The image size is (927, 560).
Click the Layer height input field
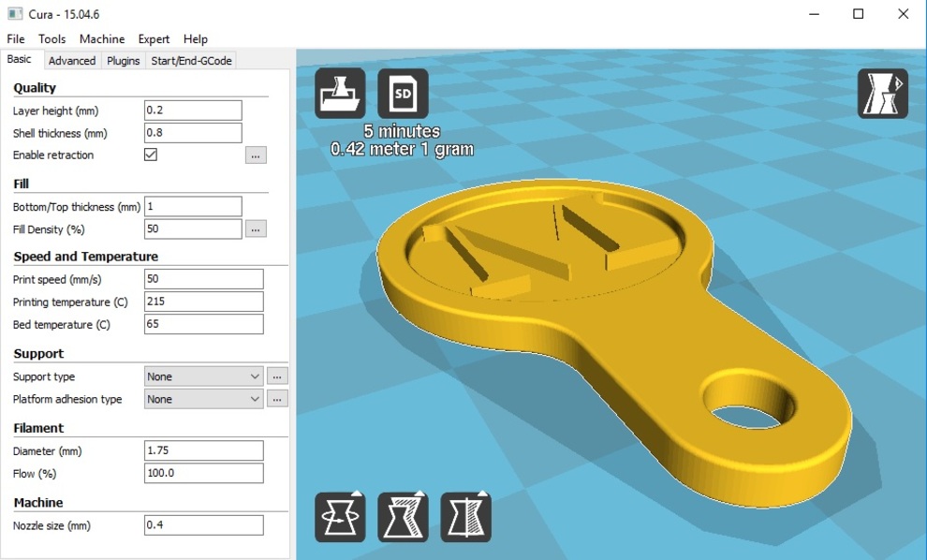coord(193,111)
